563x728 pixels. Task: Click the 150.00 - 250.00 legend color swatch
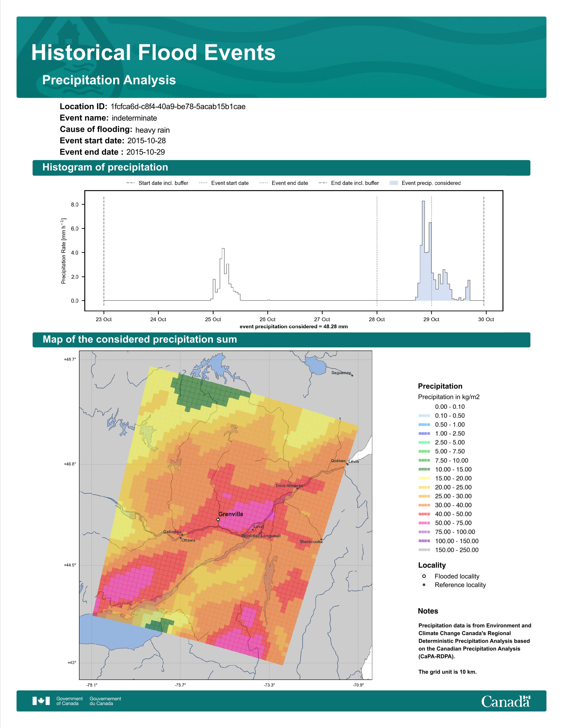pyautogui.click(x=424, y=550)
